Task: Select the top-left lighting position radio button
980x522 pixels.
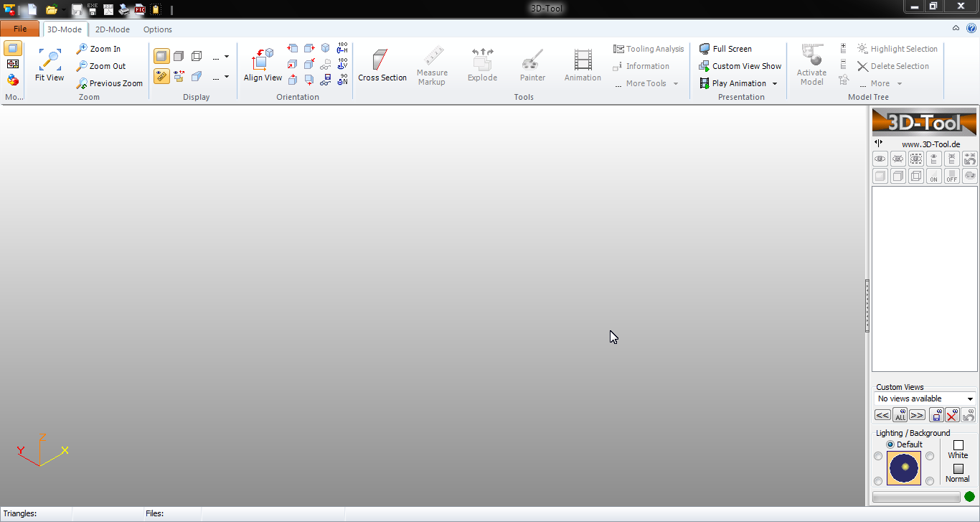Action: point(878,456)
